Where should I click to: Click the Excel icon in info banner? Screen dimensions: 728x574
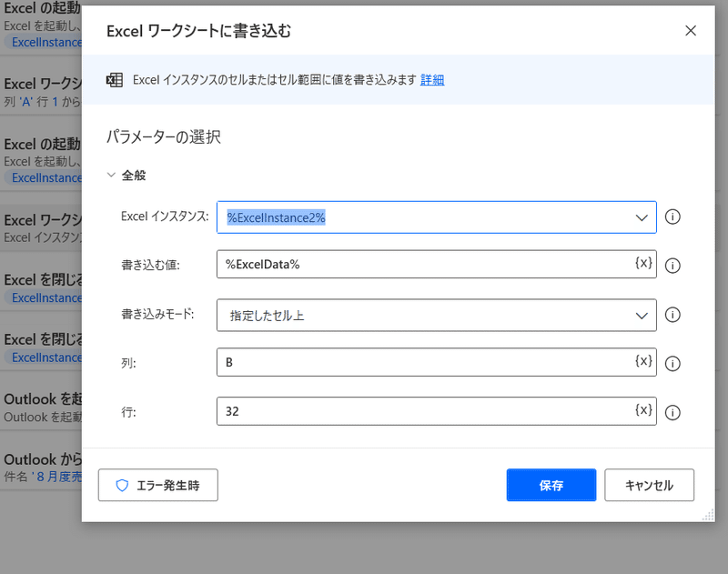(x=115, y=80)
